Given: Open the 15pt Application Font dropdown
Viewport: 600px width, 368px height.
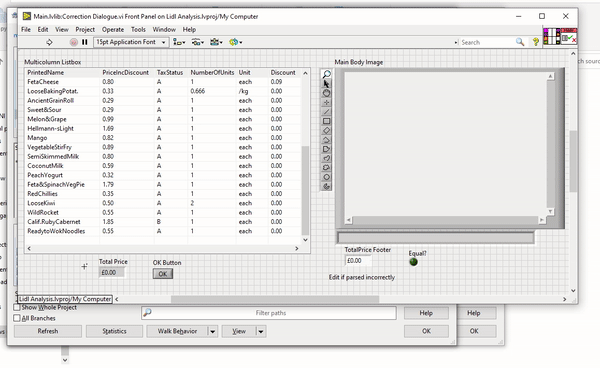Looking at the screenshot, I should (x=131, y=42).
